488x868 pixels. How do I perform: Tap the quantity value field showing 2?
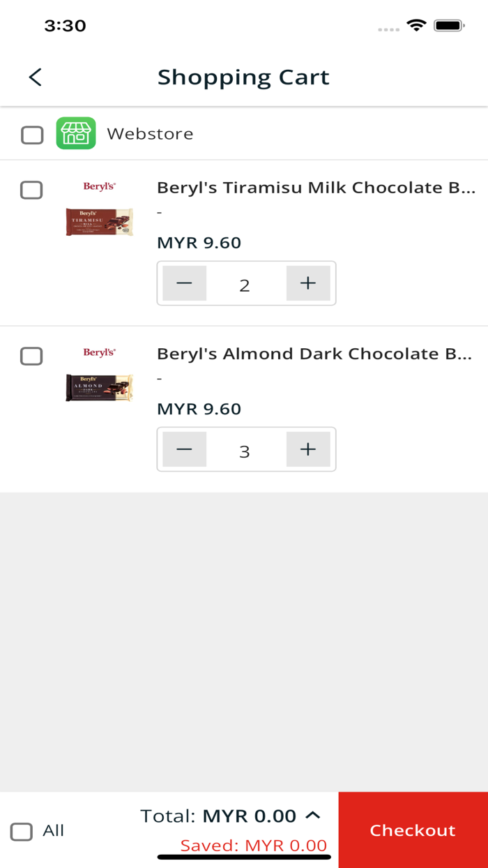pyautogui.click(x=245, y=284)
